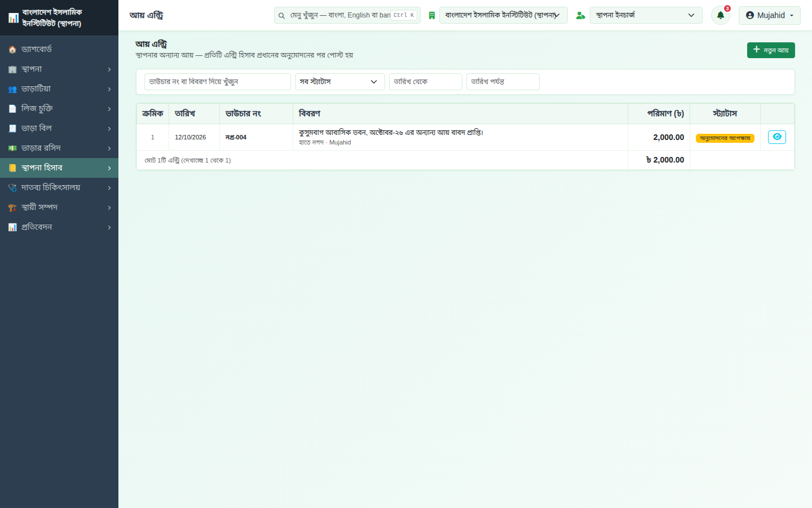Click the তারিখ পর্যন্ত date field
This screenshot has height=508, width=812.
tap(503, 82)
